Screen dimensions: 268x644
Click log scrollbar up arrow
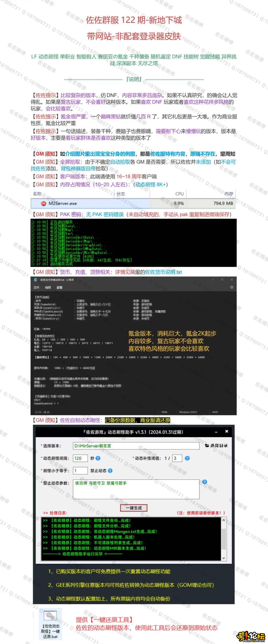coord(224,520)
